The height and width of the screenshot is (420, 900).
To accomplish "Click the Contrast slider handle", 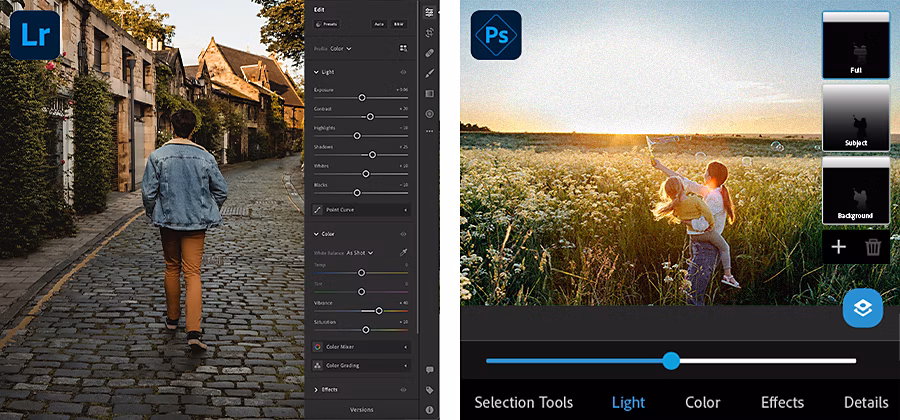I will (x=370, y=116).
